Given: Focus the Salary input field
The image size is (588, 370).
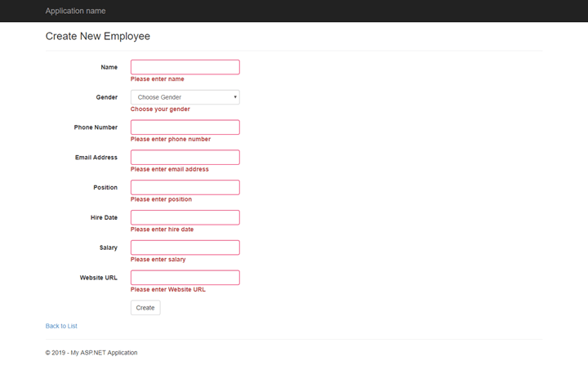Looking at the screenshot, I should (x=185, y=247).
